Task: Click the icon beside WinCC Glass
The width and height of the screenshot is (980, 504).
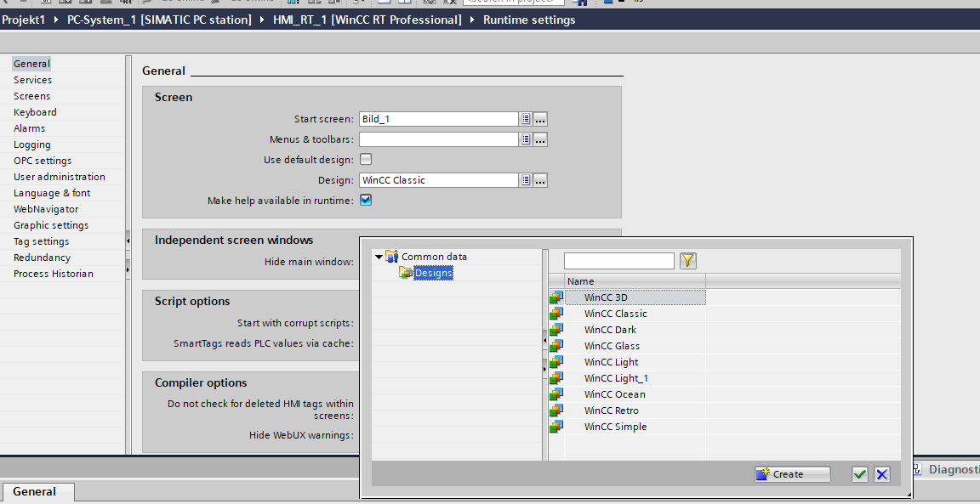Action: [556, 347]
